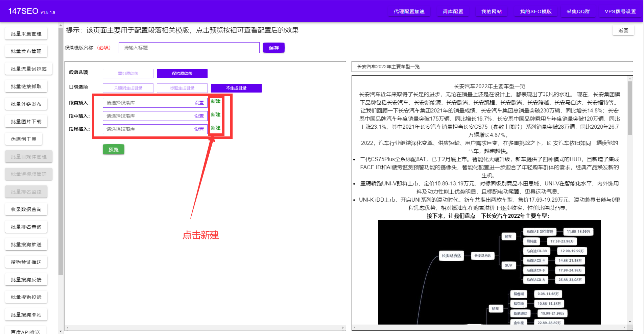Open 批量外链发布 in sidebar
644x334 pixels.
tap(26, 104)
